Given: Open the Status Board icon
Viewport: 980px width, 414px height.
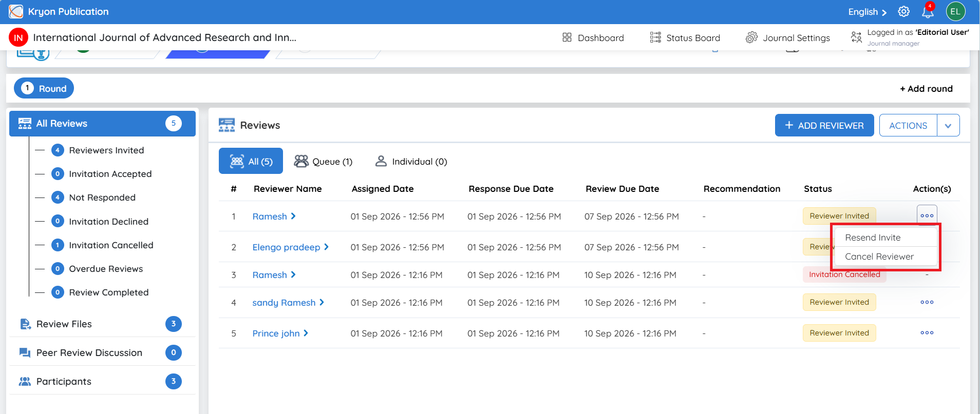Looking at the screenshot, I should 655,37.
